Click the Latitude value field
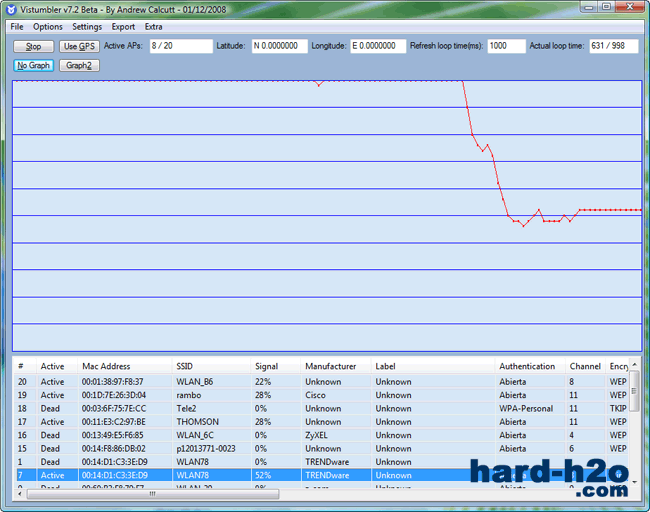Viewport: 650px width, 512px height. pos(279,46)
